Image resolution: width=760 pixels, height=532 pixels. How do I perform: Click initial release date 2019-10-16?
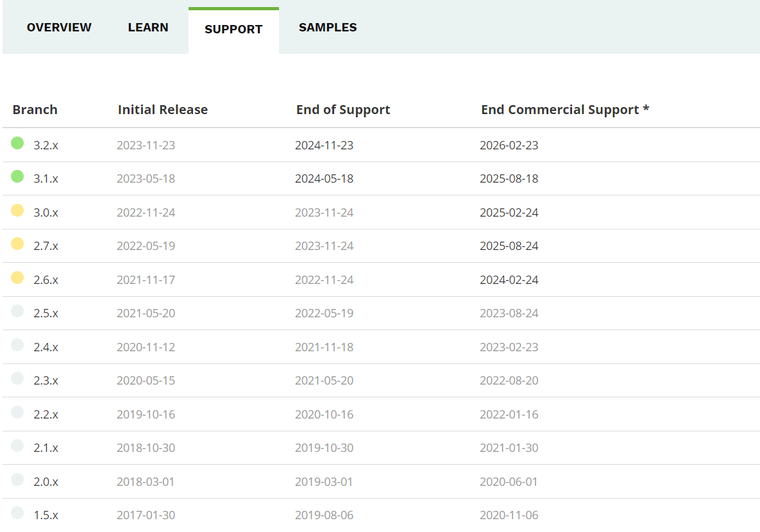click(x=146, y=415)
